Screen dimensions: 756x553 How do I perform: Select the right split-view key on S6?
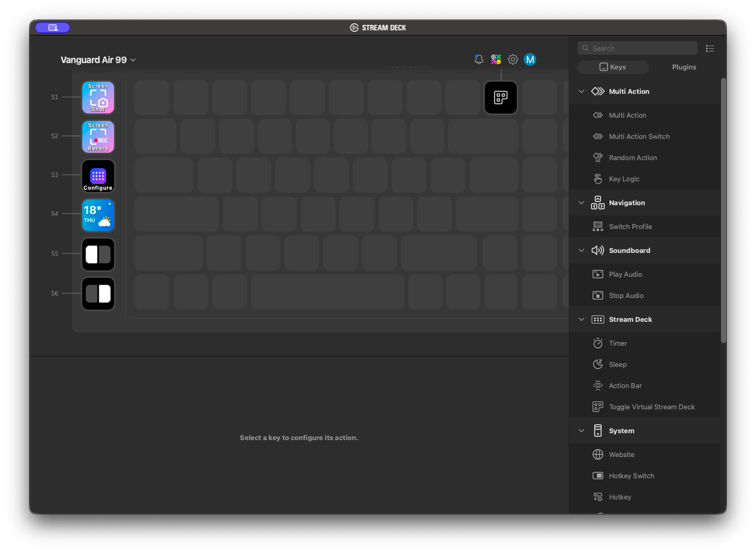pyautogui.click(x=98, y=294)
